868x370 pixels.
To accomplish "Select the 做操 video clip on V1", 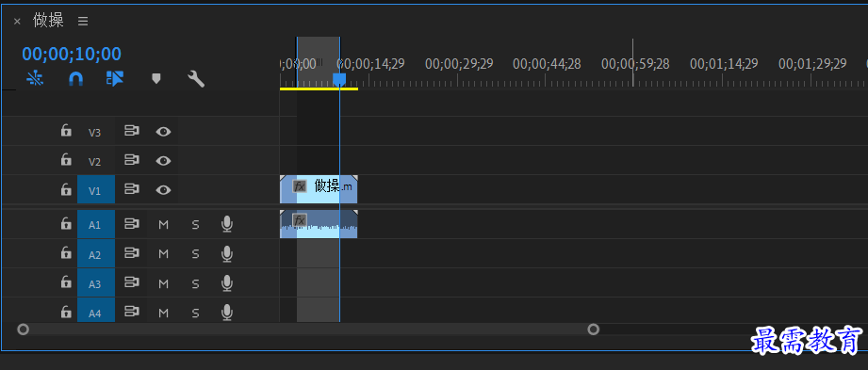I will [319, 189].
